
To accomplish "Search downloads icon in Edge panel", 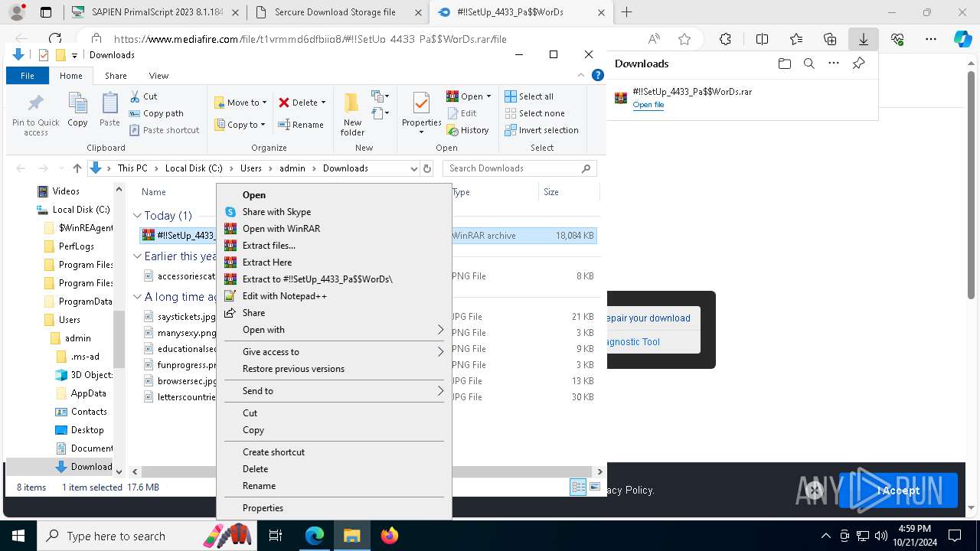I will 808,64.
